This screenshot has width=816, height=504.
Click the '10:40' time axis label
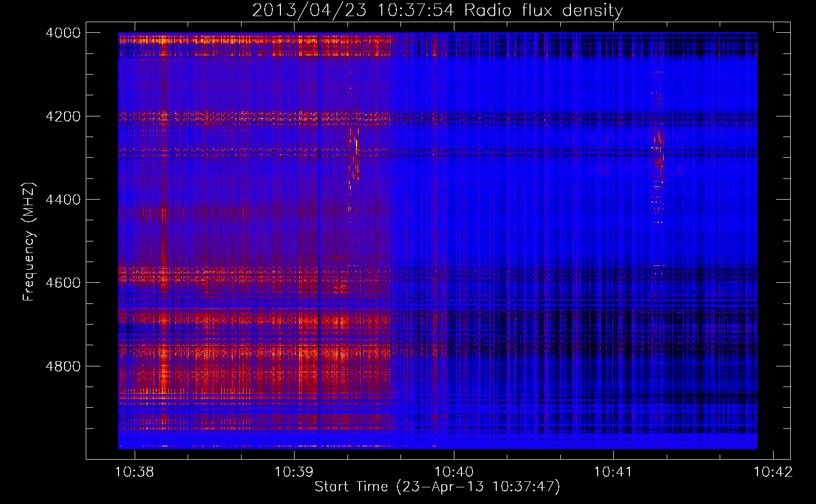[454, 472]
